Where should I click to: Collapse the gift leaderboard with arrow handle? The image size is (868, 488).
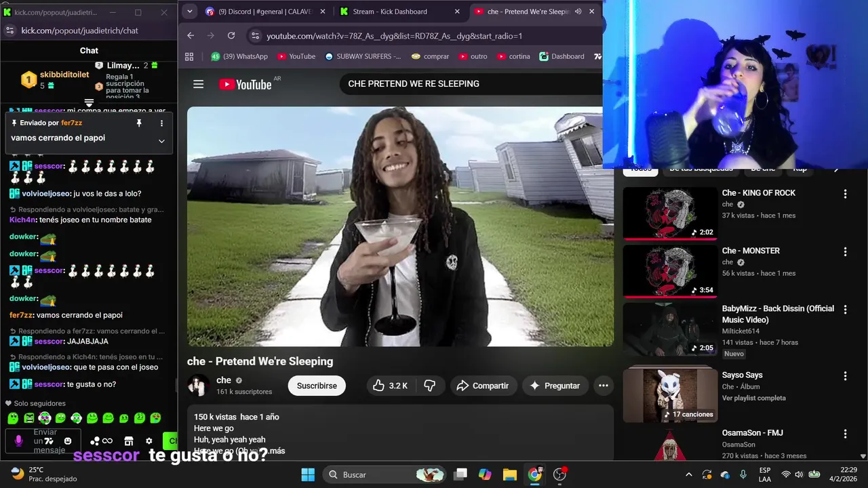tap(89, 102)
